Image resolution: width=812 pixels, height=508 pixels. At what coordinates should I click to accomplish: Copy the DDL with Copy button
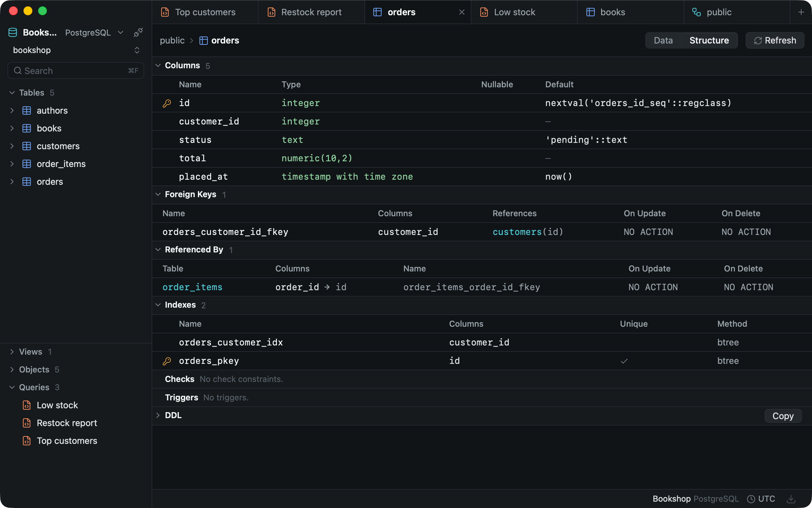point(783,416)
